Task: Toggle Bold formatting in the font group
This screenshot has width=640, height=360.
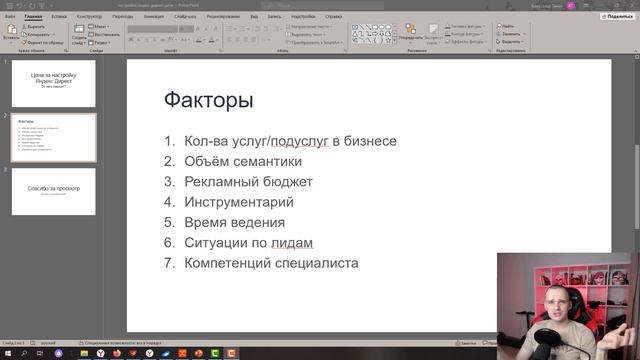Action: pyautogui.click(x=131, y=40)
